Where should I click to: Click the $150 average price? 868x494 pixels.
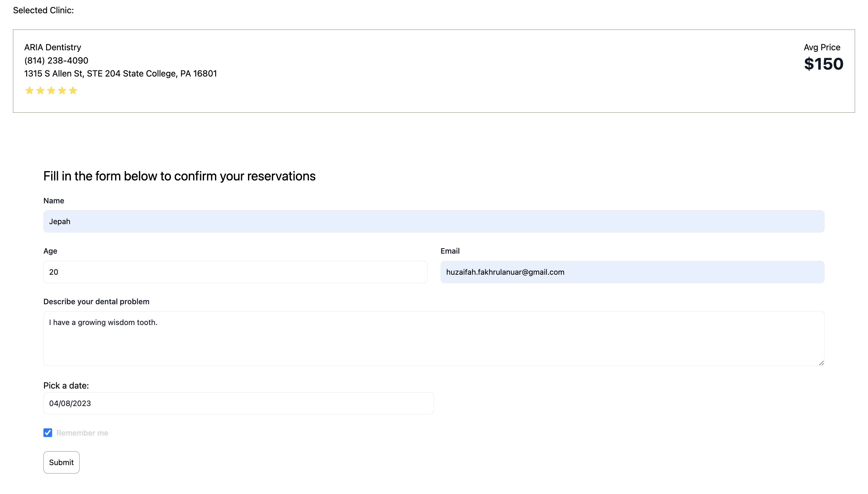823,64
